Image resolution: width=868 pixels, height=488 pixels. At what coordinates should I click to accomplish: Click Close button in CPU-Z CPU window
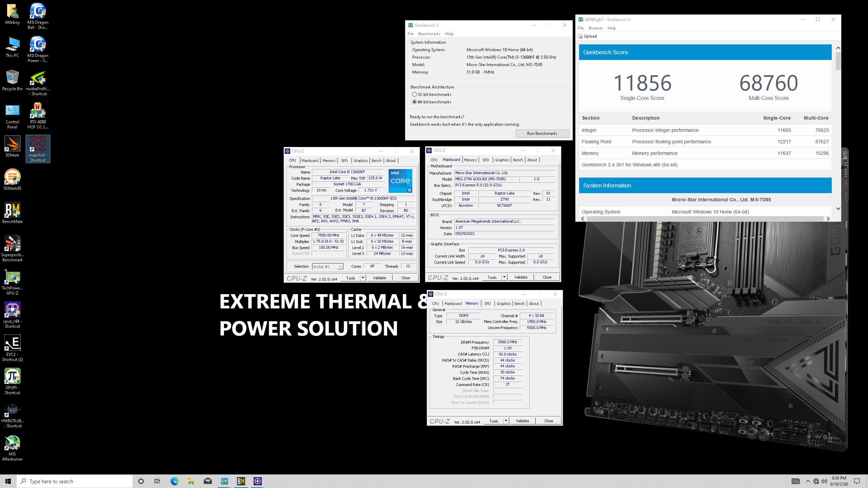[x=406, y=278]
